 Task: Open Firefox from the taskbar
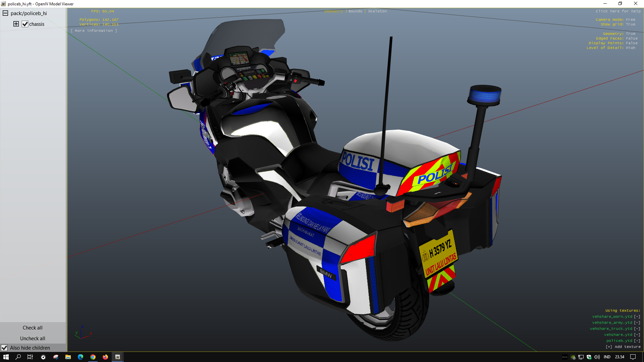tap(105, 357)
